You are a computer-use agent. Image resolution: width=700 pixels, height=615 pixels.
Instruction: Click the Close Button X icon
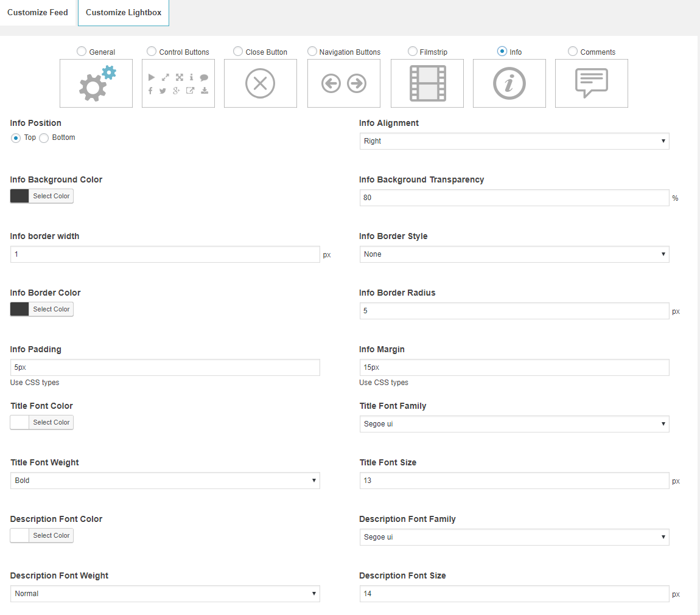pyautogui.click(x=261, y=83)
